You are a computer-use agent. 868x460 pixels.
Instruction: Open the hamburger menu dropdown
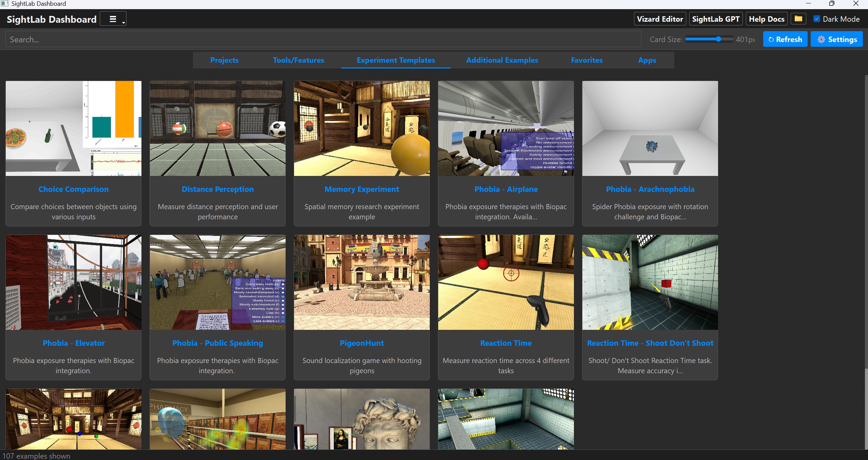113,19
